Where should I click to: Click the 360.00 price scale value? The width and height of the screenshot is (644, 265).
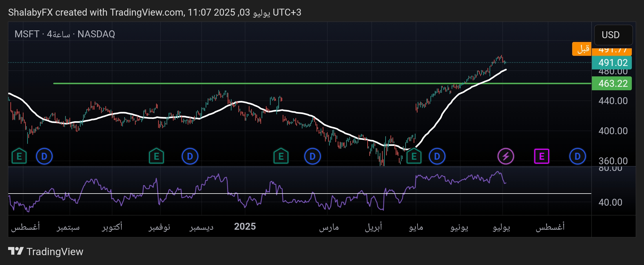tap(613, 161)
